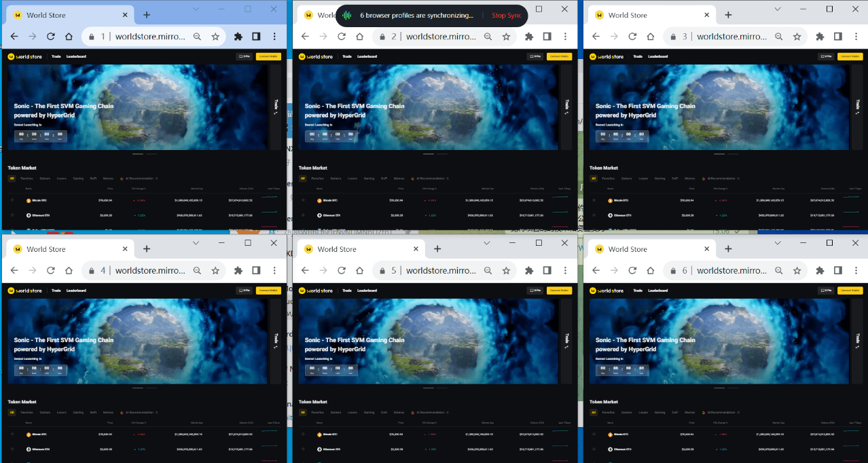Favorite Bitcoin with its star in profile 5

click(303, 434)
